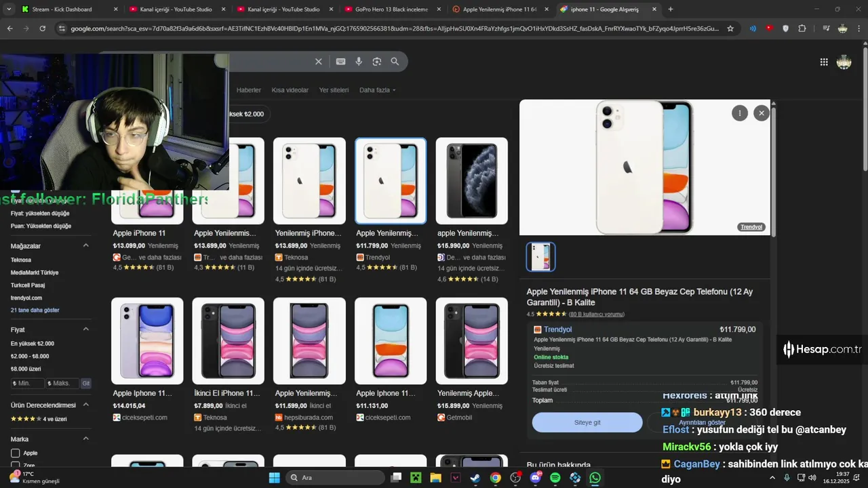Image resolution: width=868 pixels, height=488 pixels.
Task: Filter by Teknosa store
Action: click(21, 260)
